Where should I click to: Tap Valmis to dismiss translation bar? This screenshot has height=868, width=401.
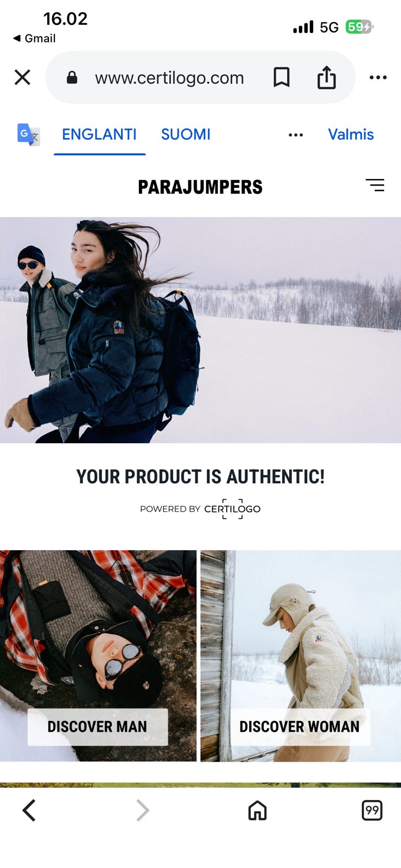pos(351,135)
